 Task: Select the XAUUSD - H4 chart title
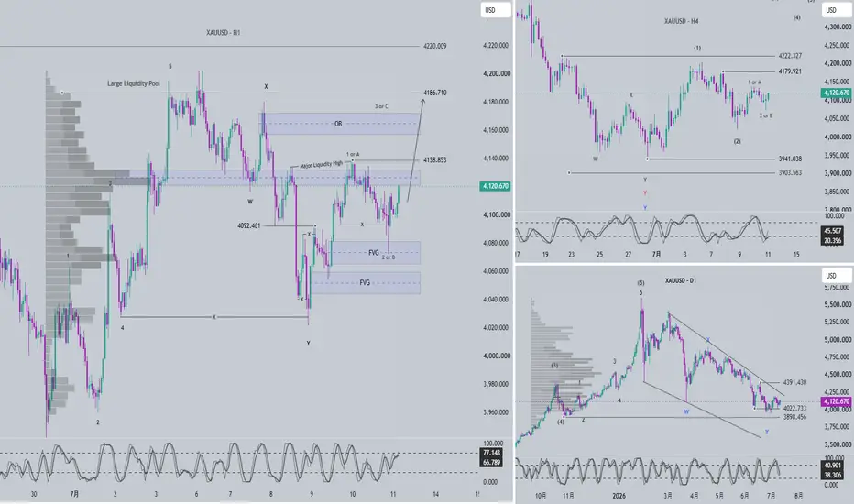[682, 21]
